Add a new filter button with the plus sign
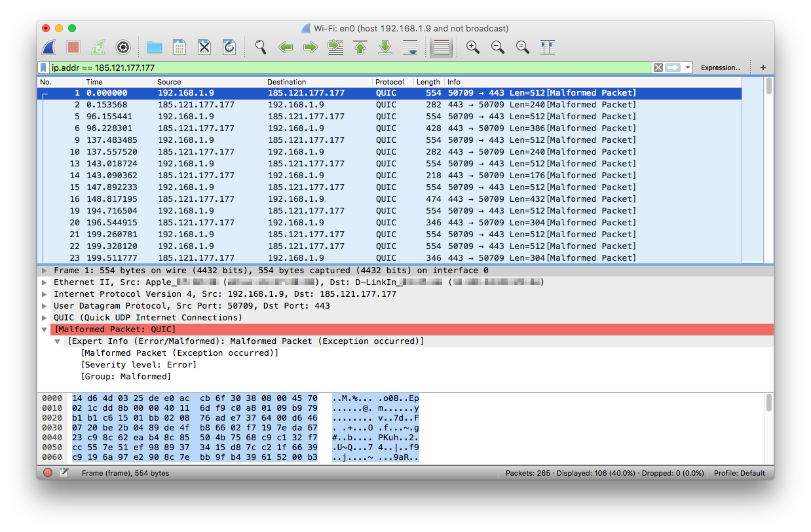Image resolution: width=811 pixels, height=532 pixels. (763, 67)
